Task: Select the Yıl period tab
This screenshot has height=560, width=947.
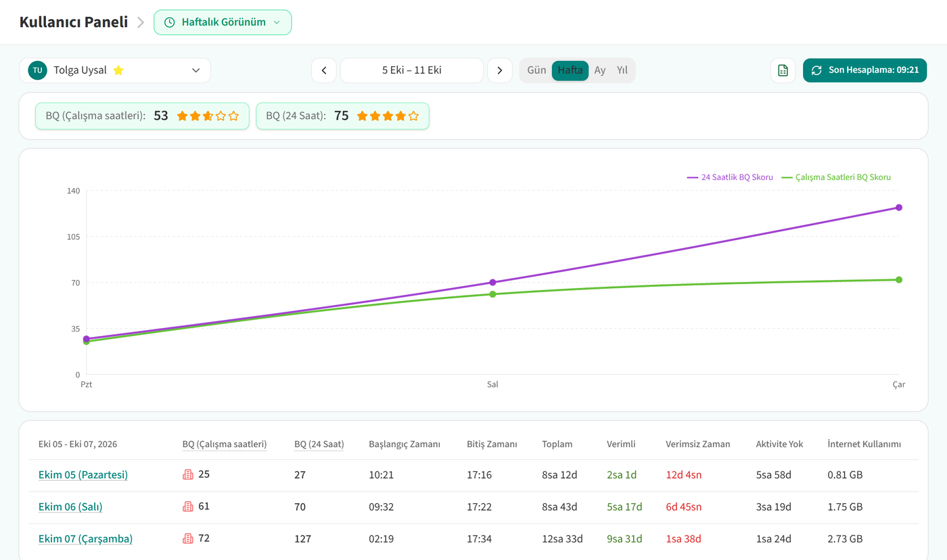Action: [x=622, y=70]
